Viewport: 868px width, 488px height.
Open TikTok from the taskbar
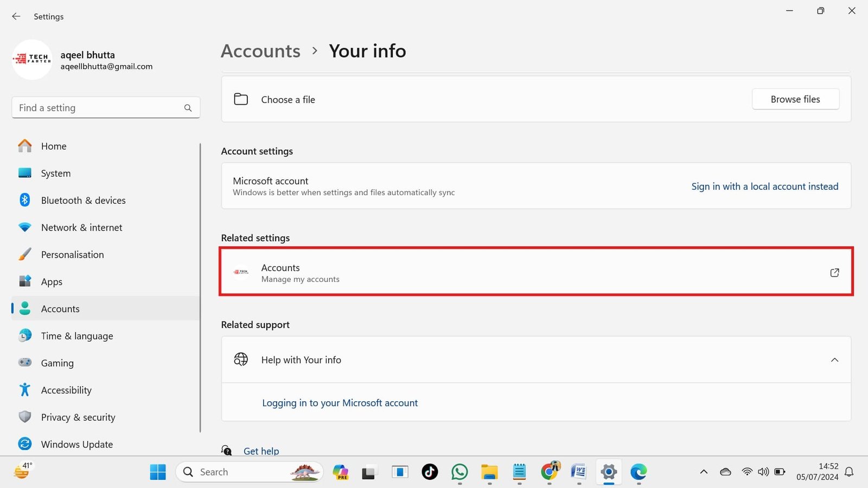(430, 472)
